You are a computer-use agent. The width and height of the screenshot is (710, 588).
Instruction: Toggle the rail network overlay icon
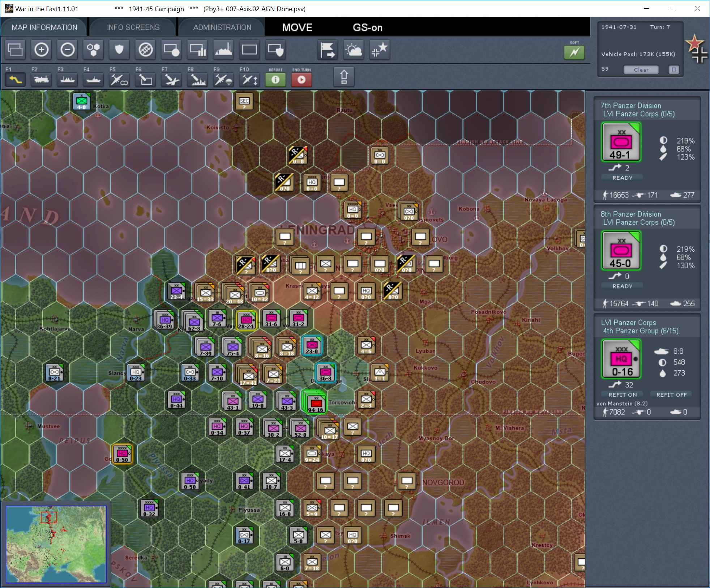tap(145, 50)
